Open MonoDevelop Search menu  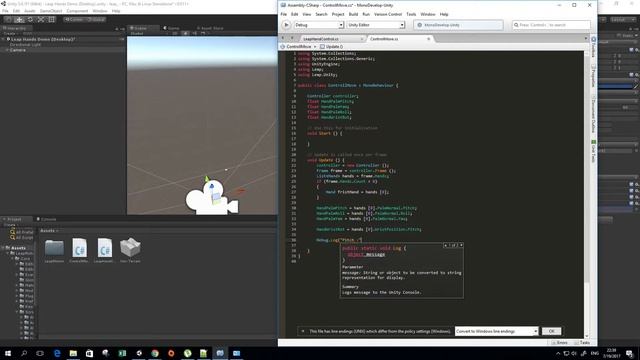coord(321,14)
